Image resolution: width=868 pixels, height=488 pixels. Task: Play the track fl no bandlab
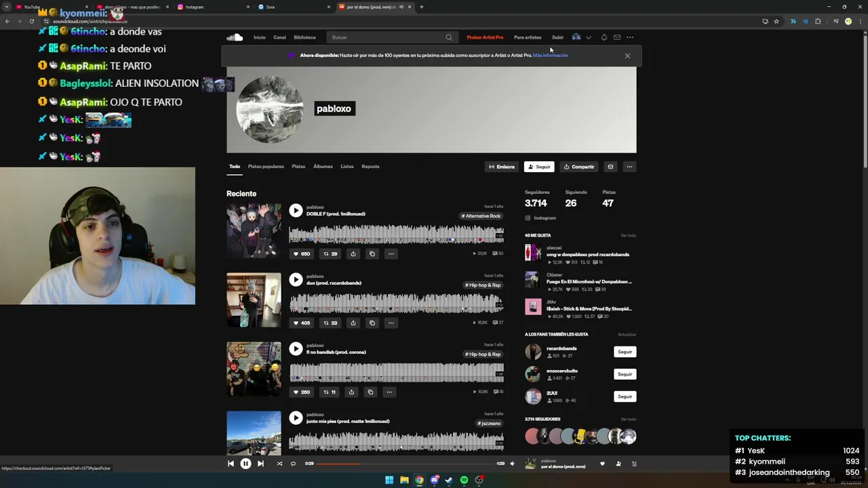point(296,348)
